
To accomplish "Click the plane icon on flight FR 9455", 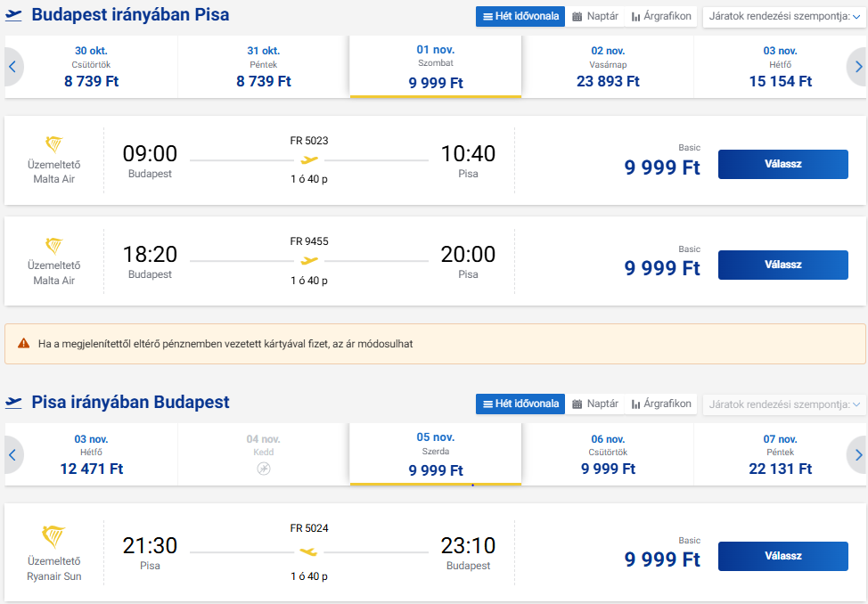I will (309, 261).
